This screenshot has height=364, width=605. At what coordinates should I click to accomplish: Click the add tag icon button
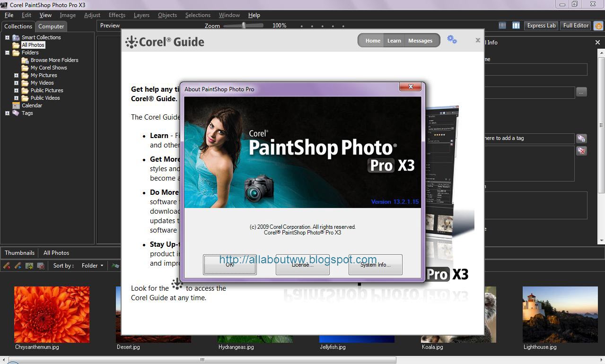tap(581, 139)
